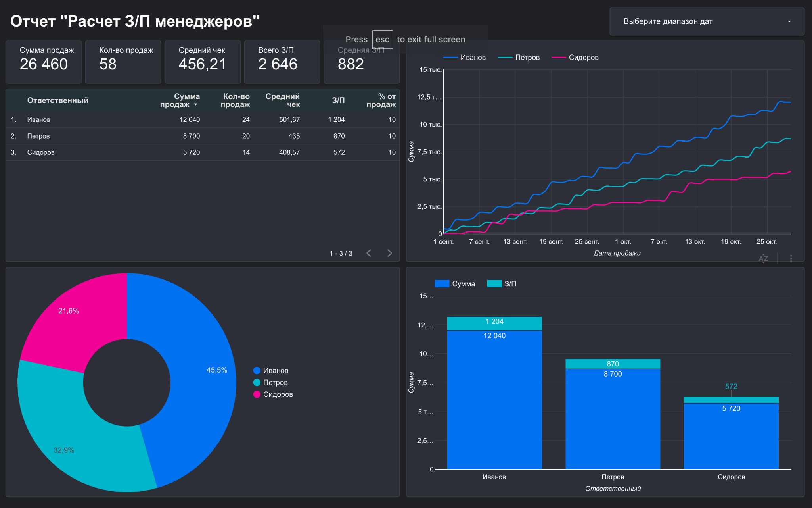
Task: Toggle Сидоров series in line chart legend
Action: [575, 58]
